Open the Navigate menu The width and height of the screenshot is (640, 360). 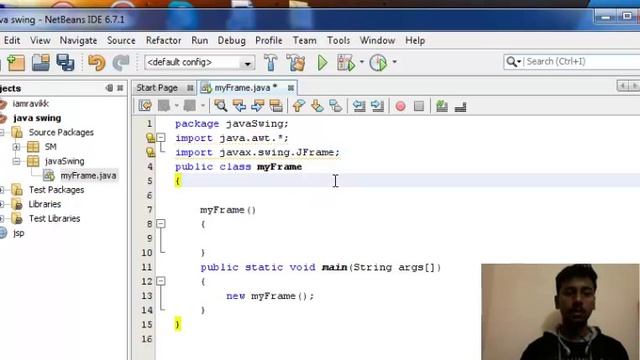78,40
